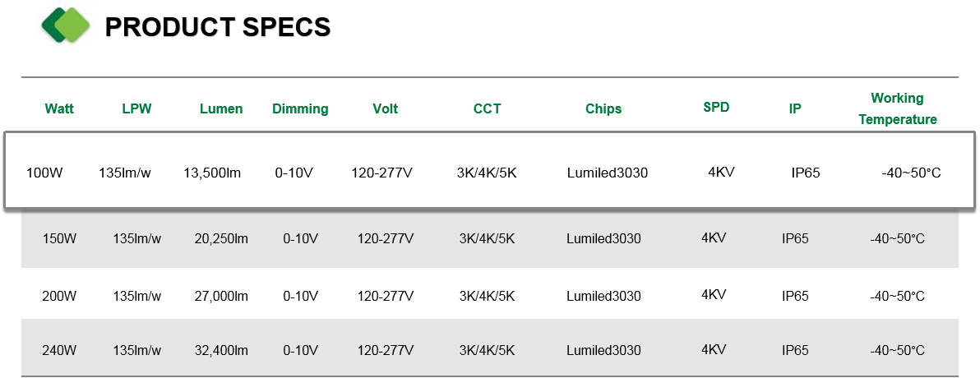
Task: Select the LPW column header
Action: click(136, 108)
